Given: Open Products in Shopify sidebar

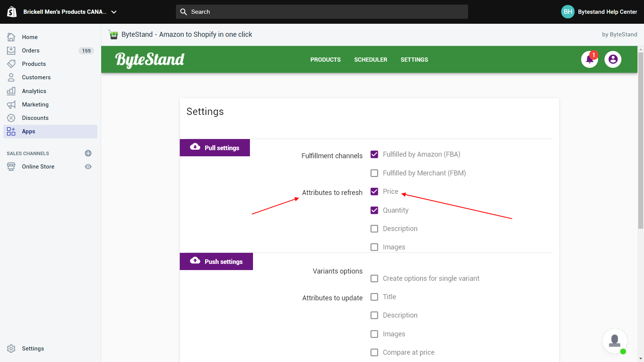Looking at the screenshot, I should (34, 64).
